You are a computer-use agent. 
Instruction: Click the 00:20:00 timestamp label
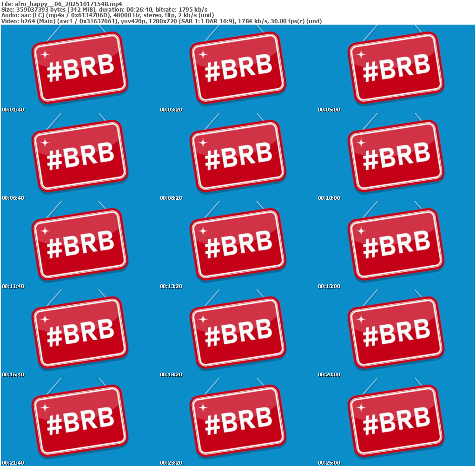coord(329,375)
